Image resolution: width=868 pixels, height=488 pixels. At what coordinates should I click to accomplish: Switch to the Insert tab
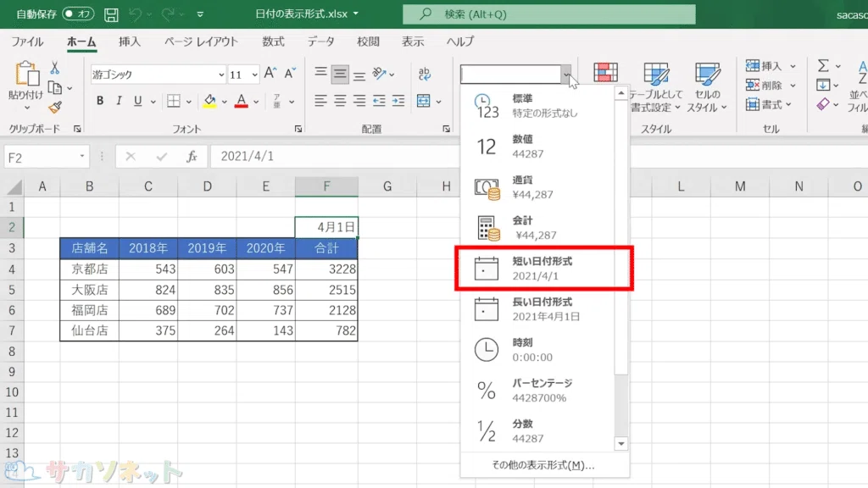(x=130, y=42)
